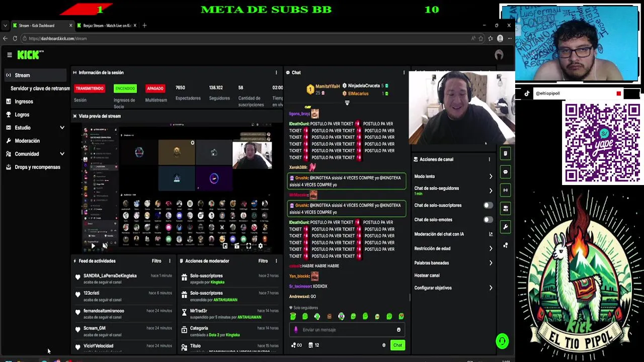The width and height of the screenshot is (644, 362).
Task: Open Configurar objetivos chevron
Action: coord(491,288)
